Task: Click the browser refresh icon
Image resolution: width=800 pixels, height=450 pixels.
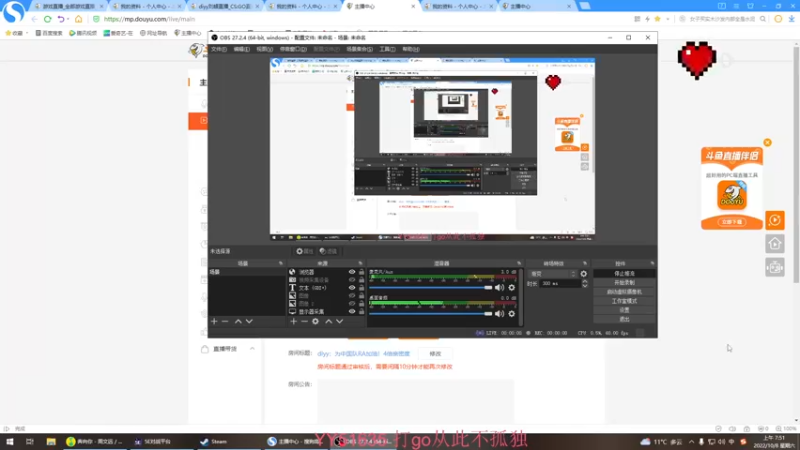Action: click(x=47, y=19)
